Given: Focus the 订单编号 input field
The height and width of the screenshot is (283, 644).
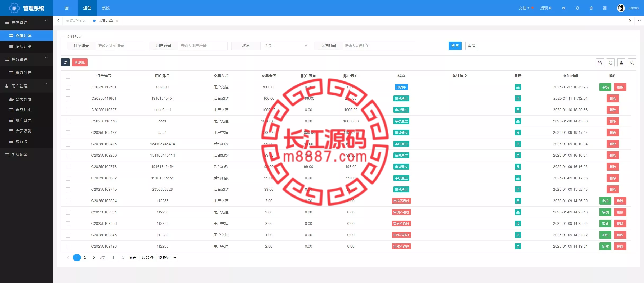Looking at the screenshot, I should [x=120, y=46].
